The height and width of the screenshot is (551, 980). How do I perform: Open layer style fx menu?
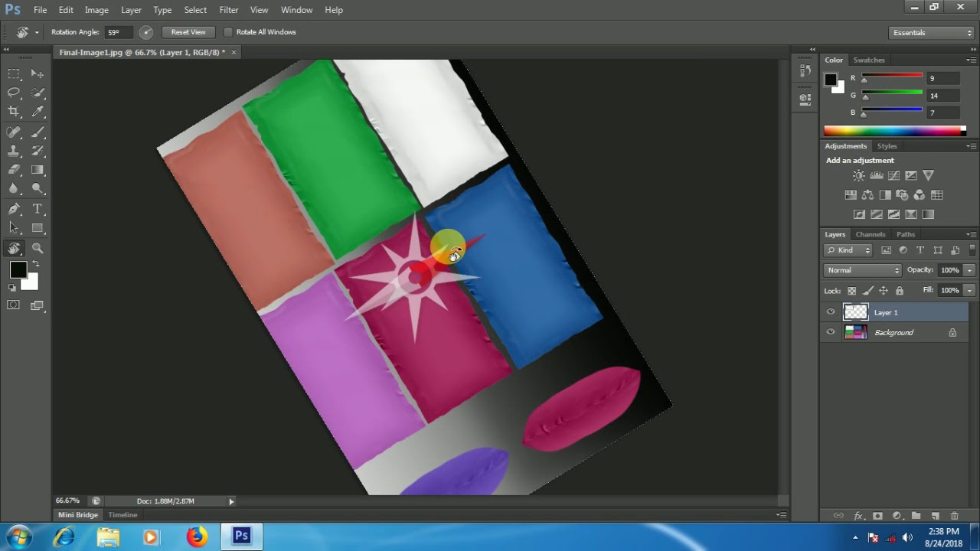[x=858, y=516]
